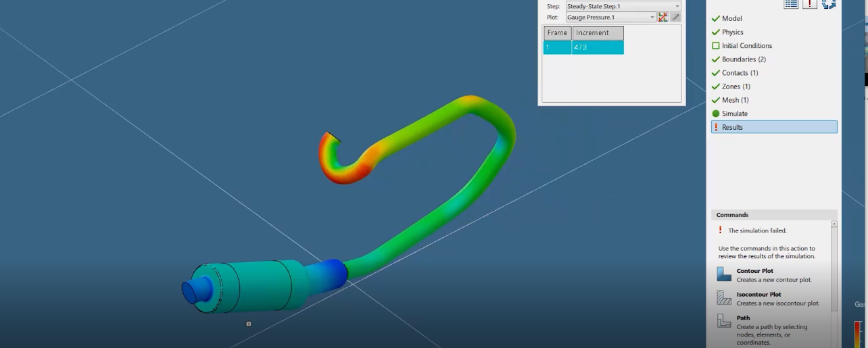Viewport: 868px width, 348px height.
Task: Click the Isocontour Plot command icon
Action: point(724,297)
